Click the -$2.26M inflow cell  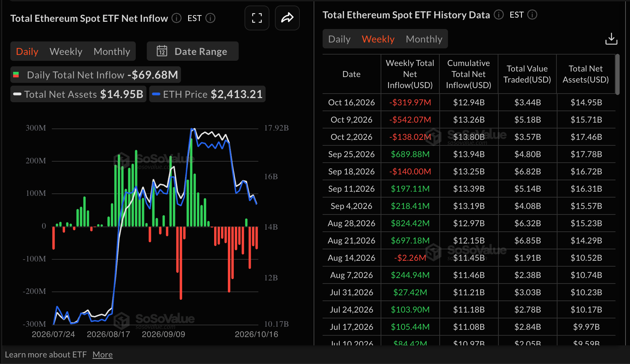[410, 258]
